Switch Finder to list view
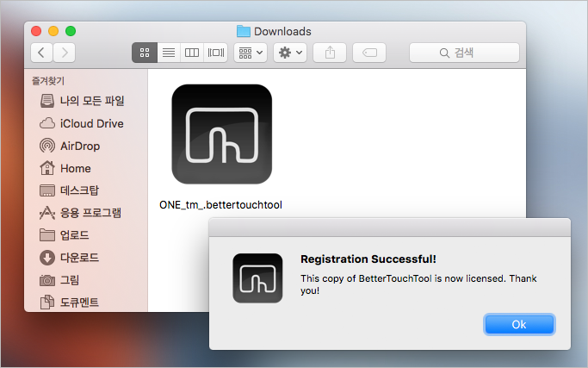 point(169,53)
